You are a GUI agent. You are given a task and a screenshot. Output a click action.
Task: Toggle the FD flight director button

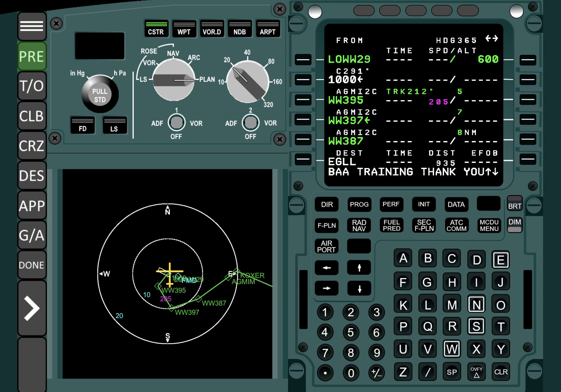click(x=82, y=125)
